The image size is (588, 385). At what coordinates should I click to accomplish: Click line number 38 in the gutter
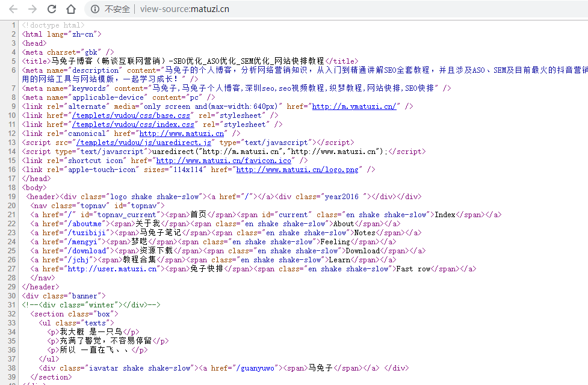pyautogui.click(x=11, y=368)
